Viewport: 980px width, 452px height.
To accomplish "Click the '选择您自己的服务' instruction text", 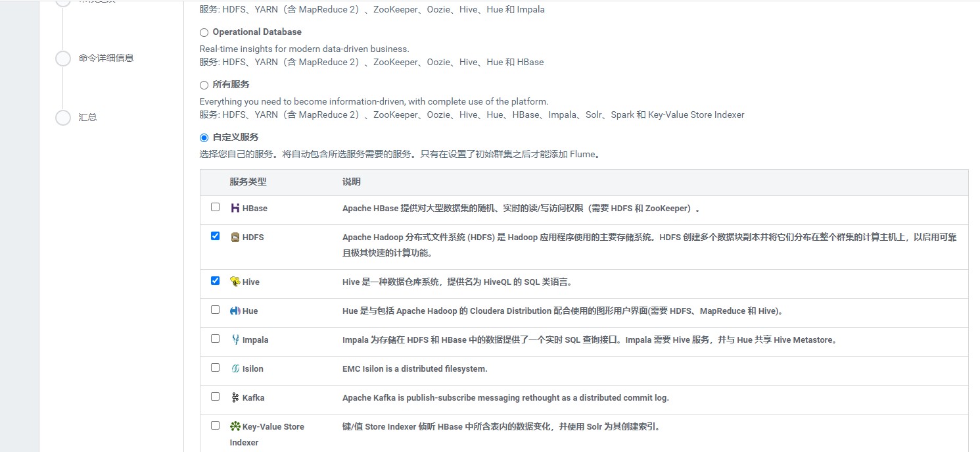I will click(400, 155).
